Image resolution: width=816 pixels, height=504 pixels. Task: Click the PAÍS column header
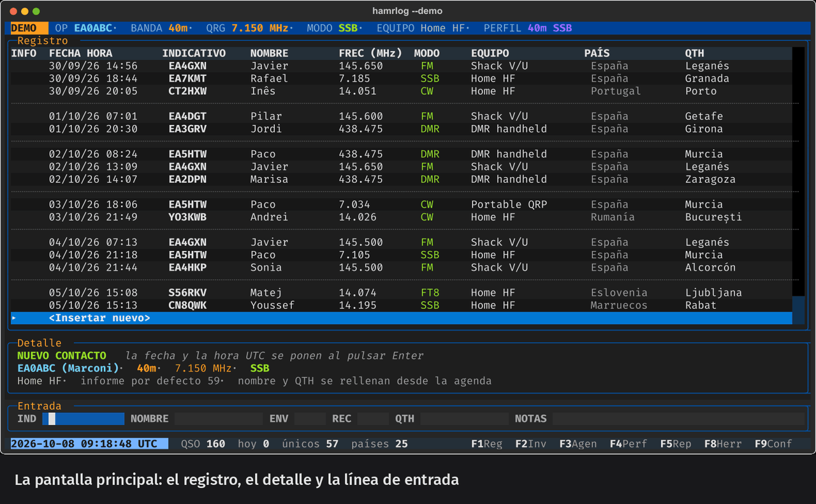point(597,53)
